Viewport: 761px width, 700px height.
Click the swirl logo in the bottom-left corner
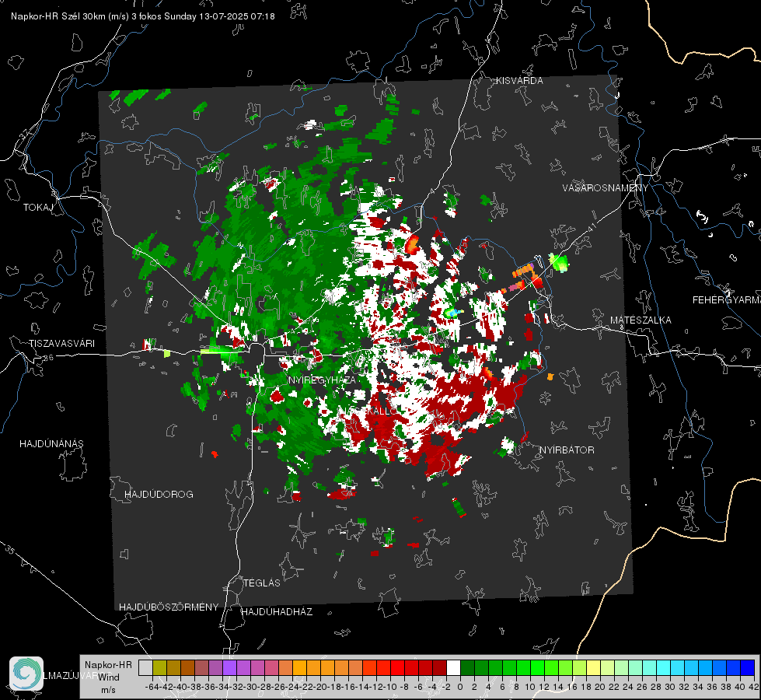(26, 674)
